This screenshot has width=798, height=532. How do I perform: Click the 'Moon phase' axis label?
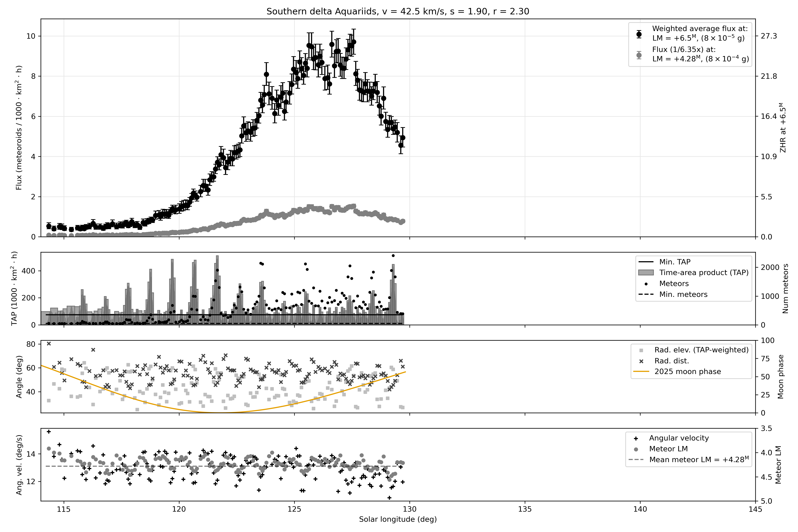[x=781, y=377]
